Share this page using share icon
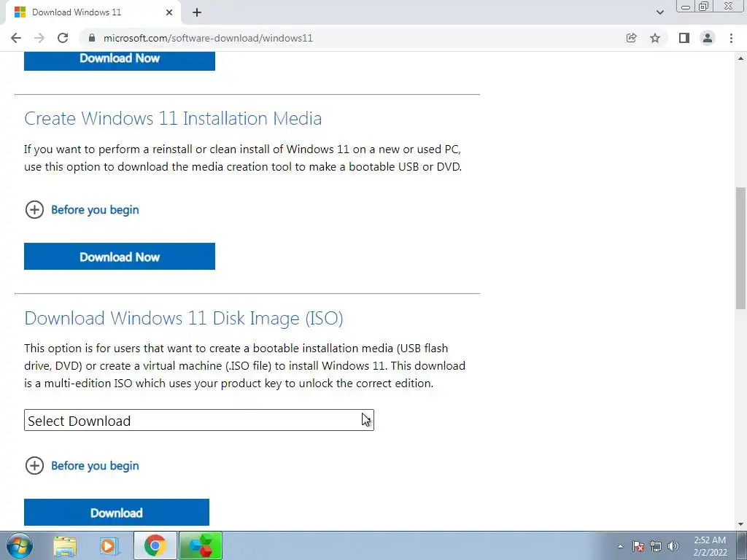The width and height of the screenshot is (747, 560). [631, 38]
